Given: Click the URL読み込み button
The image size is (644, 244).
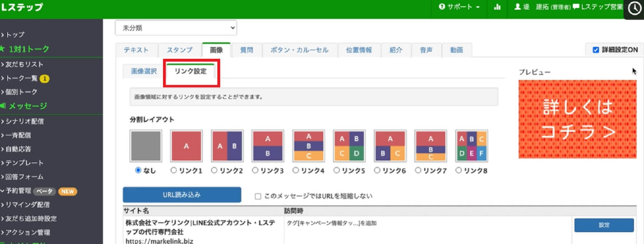Looking at the screenshot, I should click(x=182, y=195).
